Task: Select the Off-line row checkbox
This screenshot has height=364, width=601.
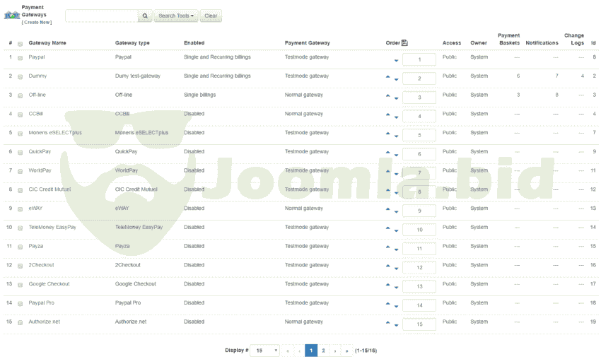Action: 20,95
